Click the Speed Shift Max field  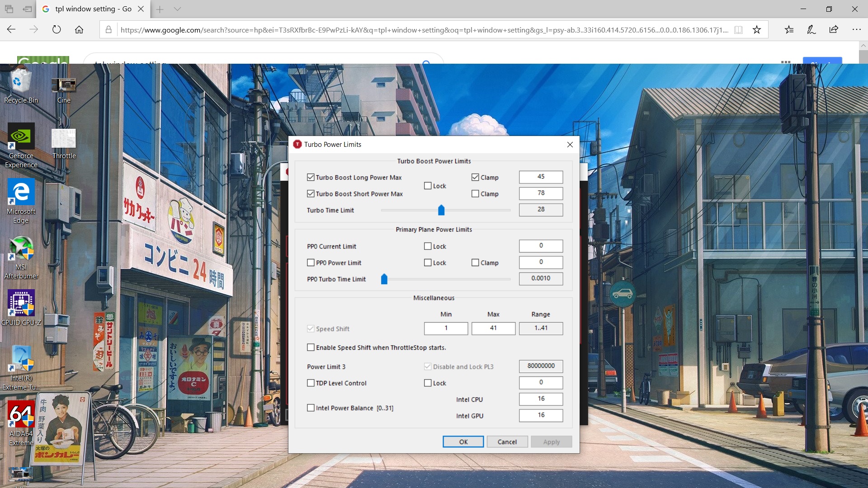coord(493,328)
